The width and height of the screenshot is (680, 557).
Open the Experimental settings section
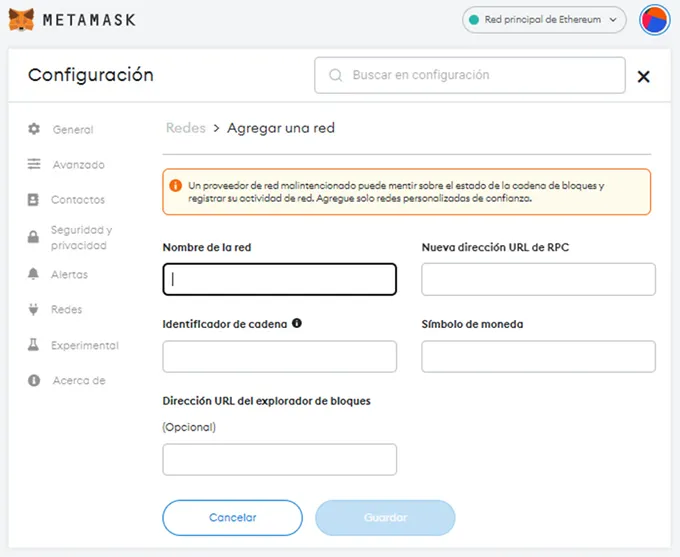[85, 346]
